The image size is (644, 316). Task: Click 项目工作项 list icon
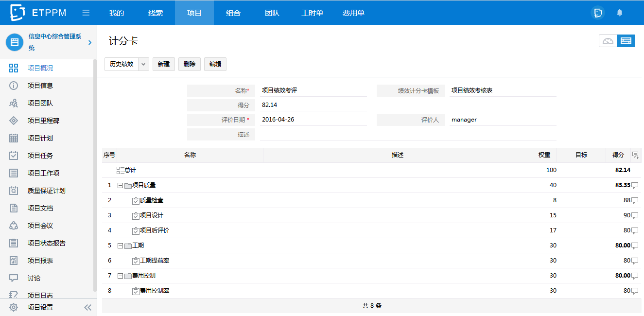(14, 173)
